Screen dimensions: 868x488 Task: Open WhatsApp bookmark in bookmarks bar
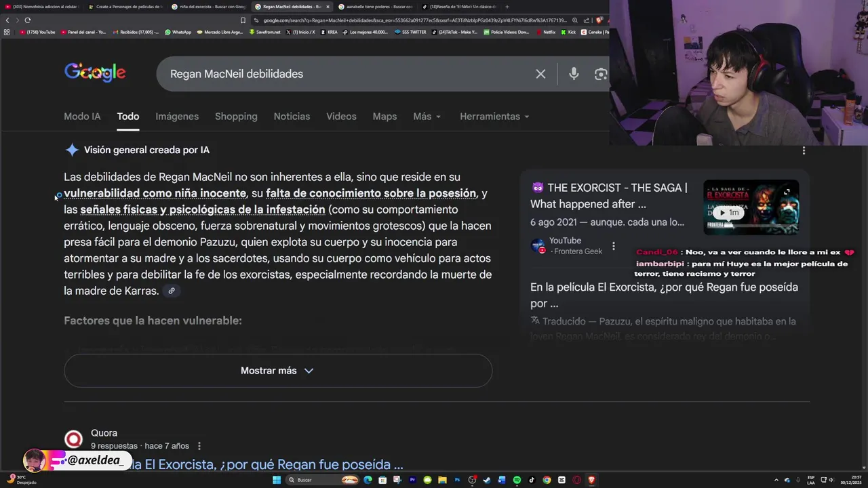[x=178, y=32]
